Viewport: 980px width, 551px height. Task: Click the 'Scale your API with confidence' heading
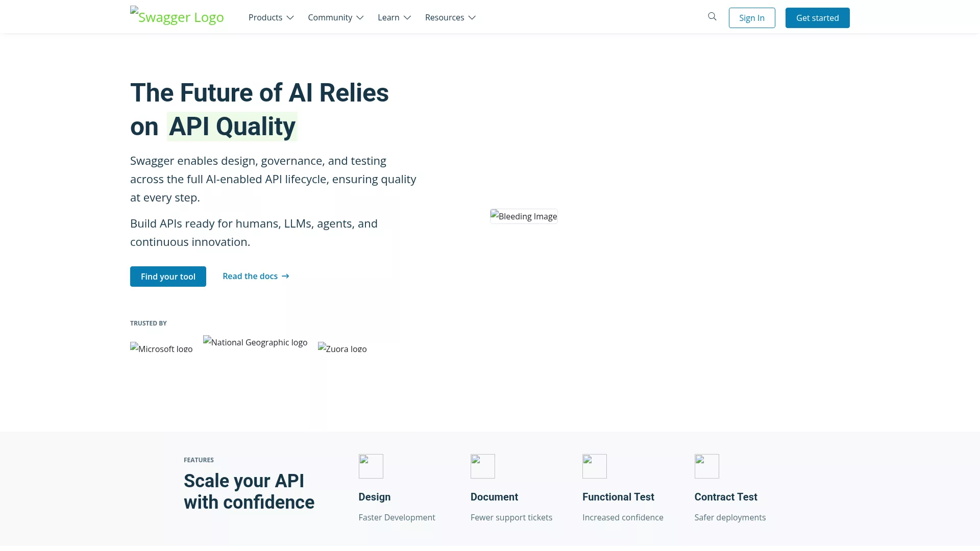249,491
